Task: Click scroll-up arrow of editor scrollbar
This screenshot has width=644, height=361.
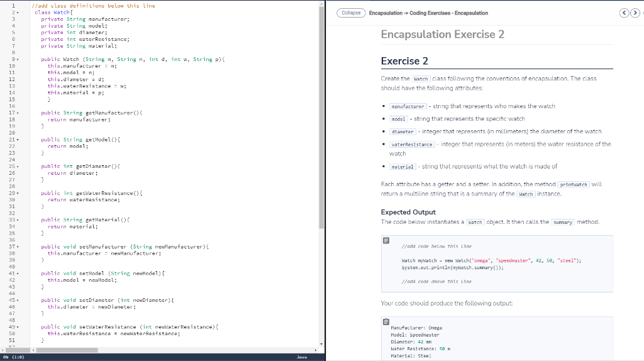Action: (321, 4)
